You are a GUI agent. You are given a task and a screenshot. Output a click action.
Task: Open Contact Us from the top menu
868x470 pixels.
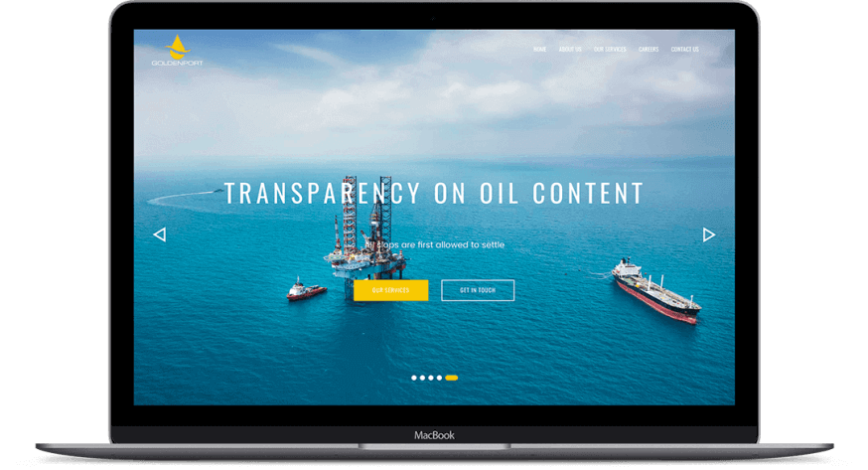click(684, 49)
